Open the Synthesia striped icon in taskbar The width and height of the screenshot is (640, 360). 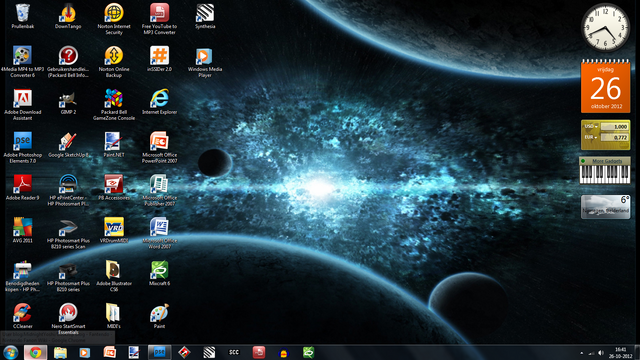(x=209, y=352)
